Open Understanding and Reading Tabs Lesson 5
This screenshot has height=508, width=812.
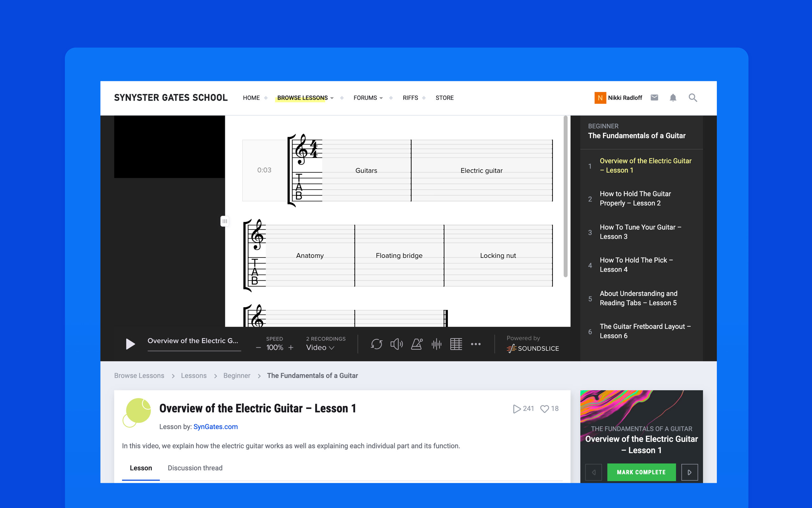642,298
